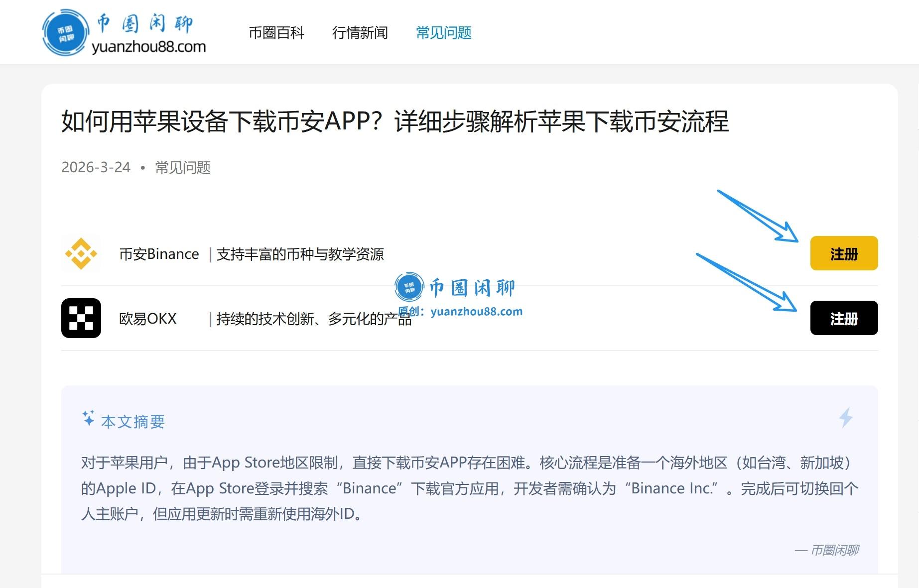Open the 币圈百科 navigation menu item
Screen dimensions: 919x588
point(276,33)
